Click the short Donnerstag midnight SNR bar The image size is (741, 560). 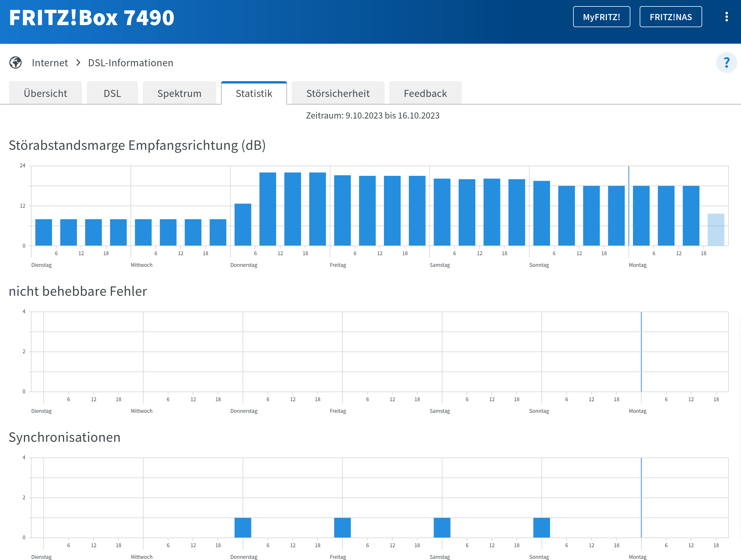click(243, 225)
